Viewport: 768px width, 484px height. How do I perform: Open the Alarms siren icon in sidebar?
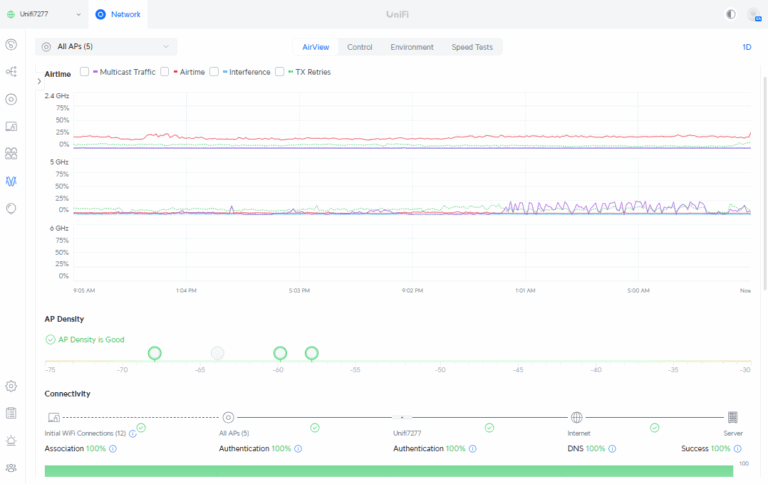(x=11, y=440)
